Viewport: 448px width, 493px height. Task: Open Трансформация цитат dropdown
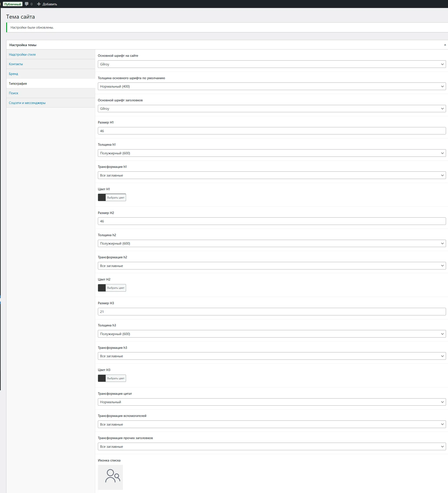(272, 402)
